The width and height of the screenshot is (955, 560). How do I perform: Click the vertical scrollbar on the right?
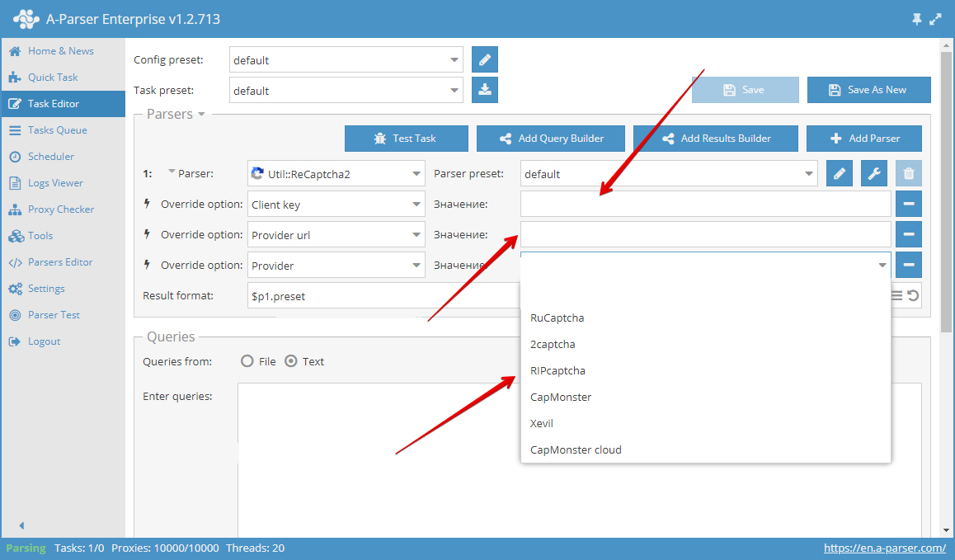[x=946, y=181]
